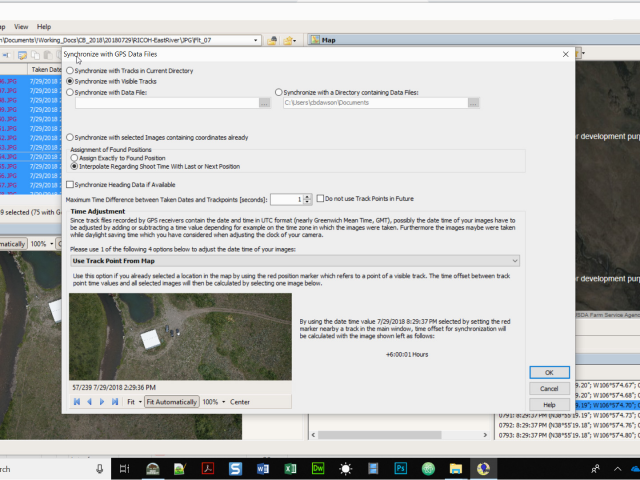This screenshot has width=640, height=480.
Task: Jump to last image in preview navigator
Action: tap(115, 402)
